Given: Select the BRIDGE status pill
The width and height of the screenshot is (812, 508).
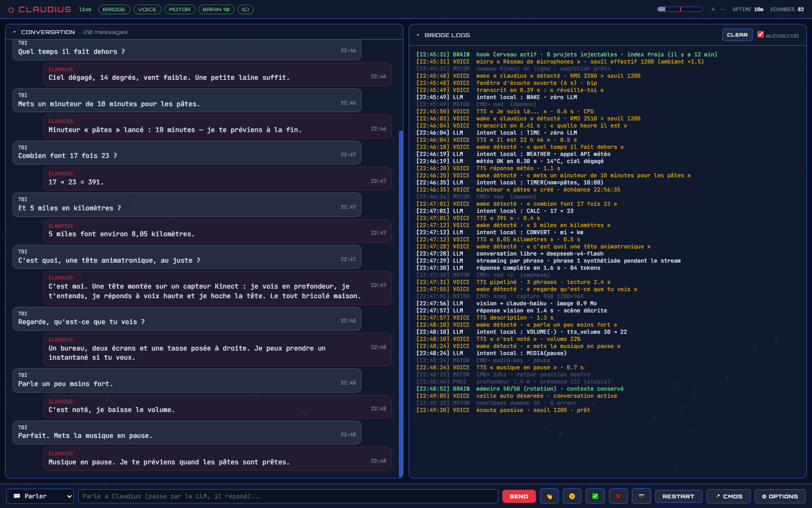Looking at the screenshot, I should (x=114, y=10).
